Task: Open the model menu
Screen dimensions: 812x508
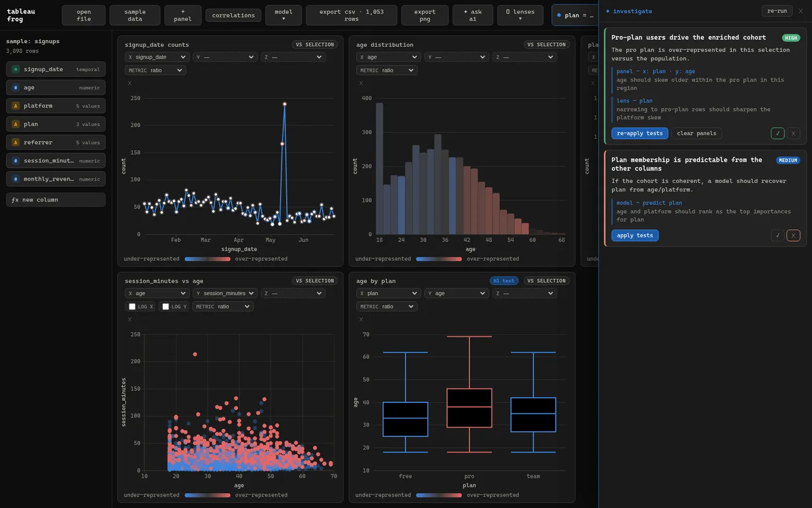Action: tap(284, 15)
